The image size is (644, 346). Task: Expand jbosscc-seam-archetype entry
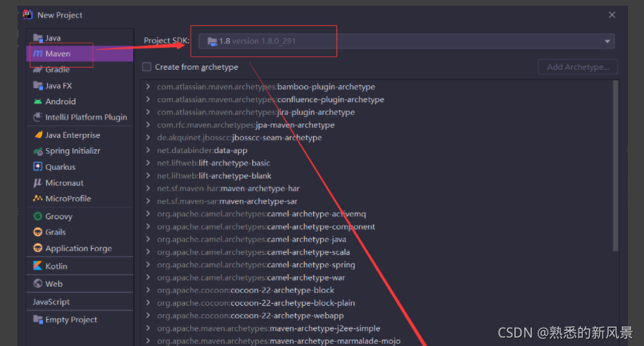click(x=148, y=137)
